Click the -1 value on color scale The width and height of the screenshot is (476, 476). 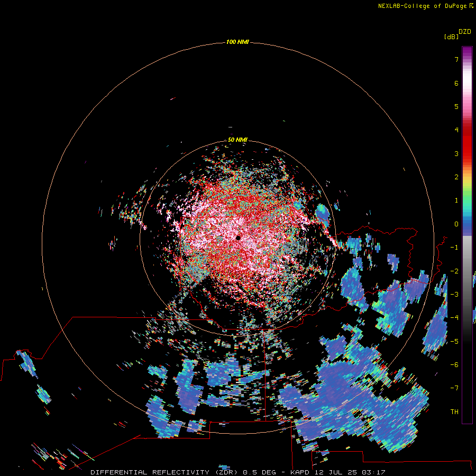[x=454, y=248]
